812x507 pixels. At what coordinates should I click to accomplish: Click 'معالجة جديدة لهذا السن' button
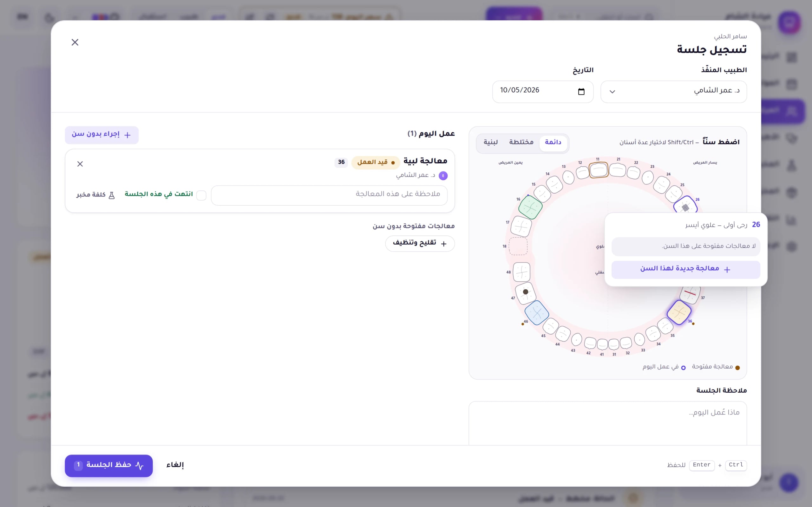tap(685, 270)
